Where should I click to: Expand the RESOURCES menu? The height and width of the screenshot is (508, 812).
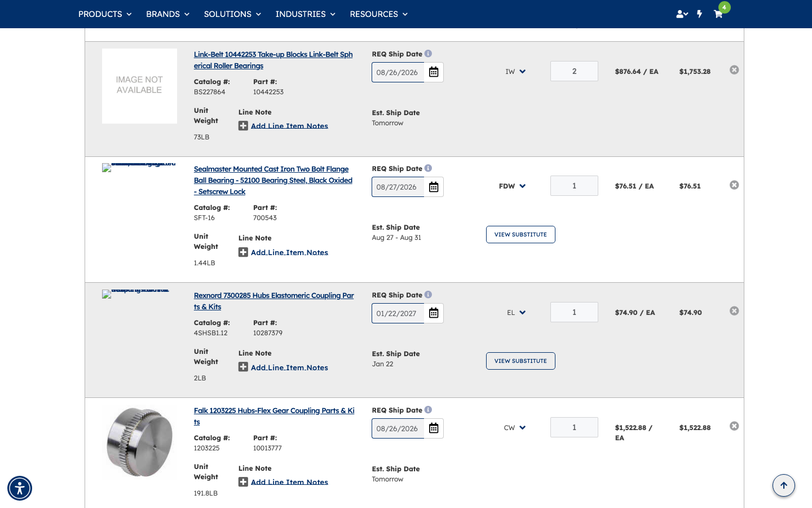tap(378, 14)
